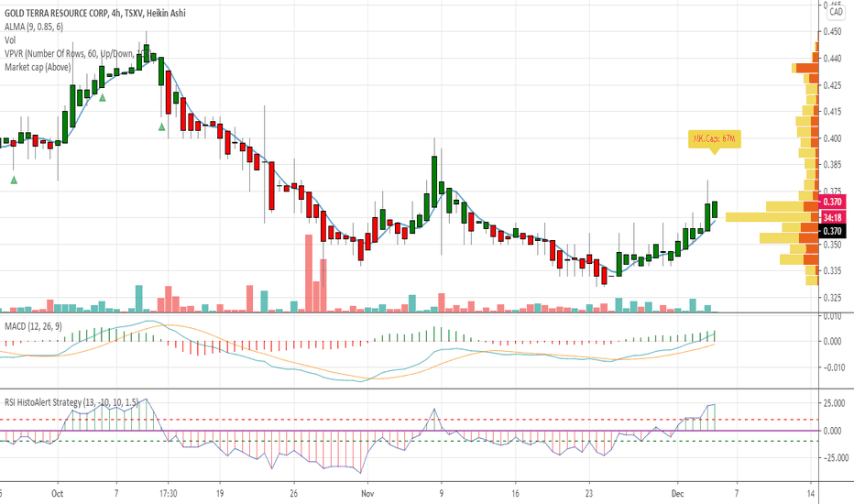
Task: Click the Mk.Cap: 67M callout label
Action: pos(714,139)
